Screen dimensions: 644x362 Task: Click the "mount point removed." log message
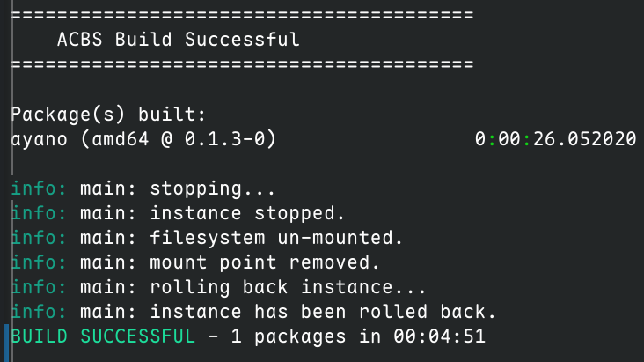click(265, 262)
